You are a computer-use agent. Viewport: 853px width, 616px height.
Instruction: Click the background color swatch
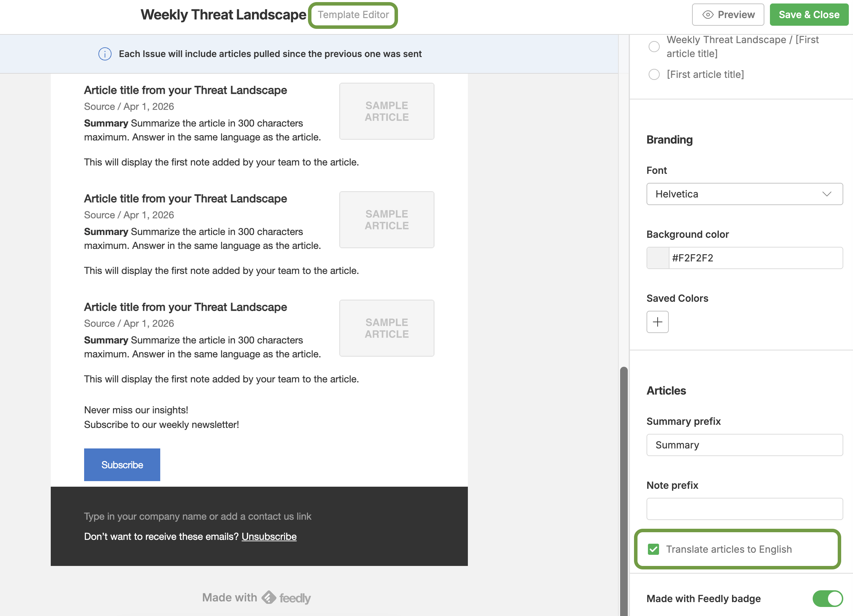point(657,258)
